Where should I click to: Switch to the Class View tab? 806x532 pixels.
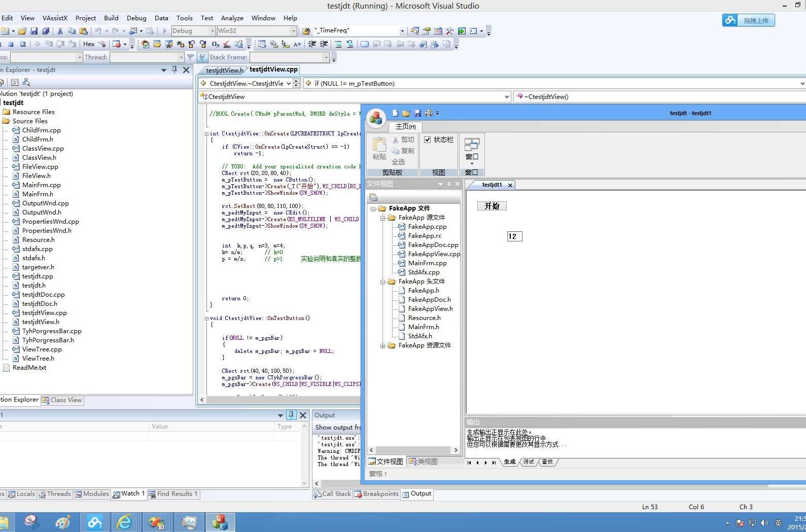62,400
